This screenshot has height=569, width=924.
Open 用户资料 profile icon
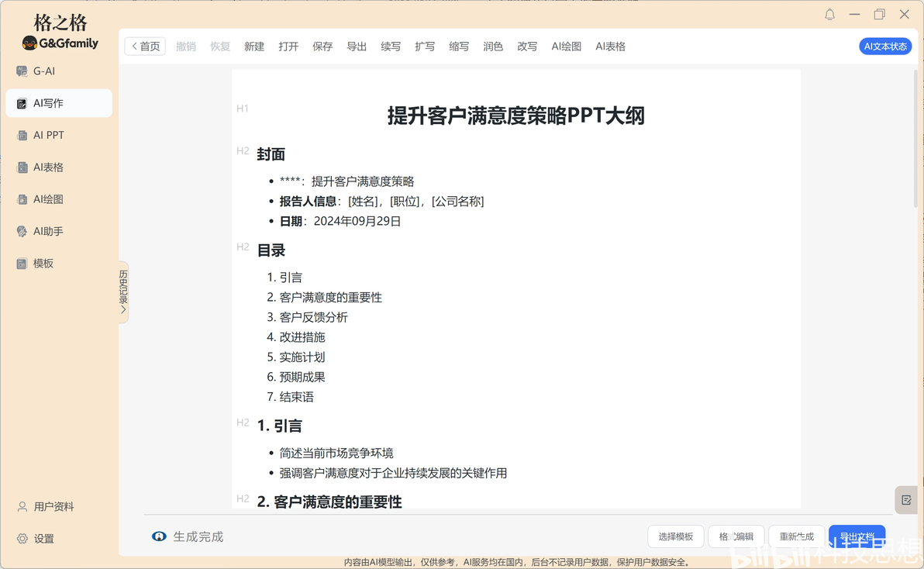coord(22,506)
